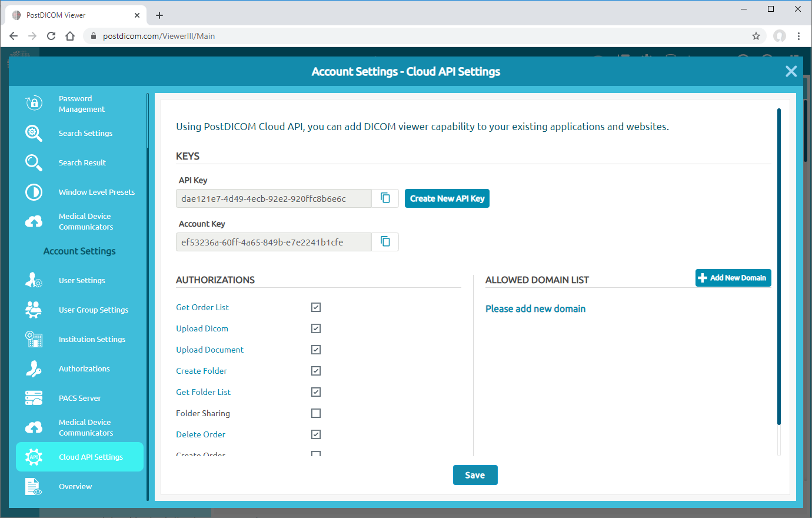Open Password Management settings

pos(82,104)
